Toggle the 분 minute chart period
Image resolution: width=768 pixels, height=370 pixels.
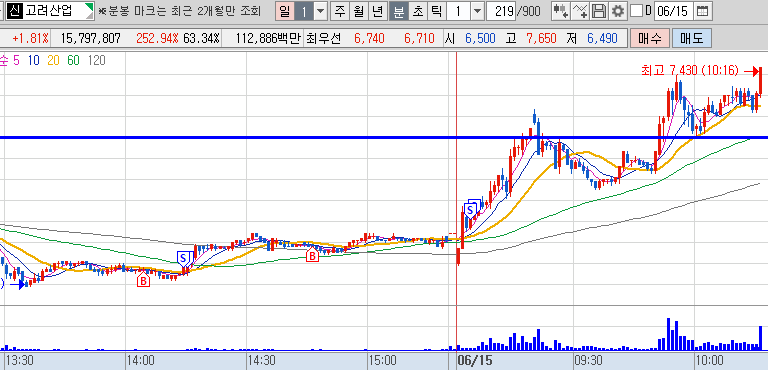click(x=399, y=11)
